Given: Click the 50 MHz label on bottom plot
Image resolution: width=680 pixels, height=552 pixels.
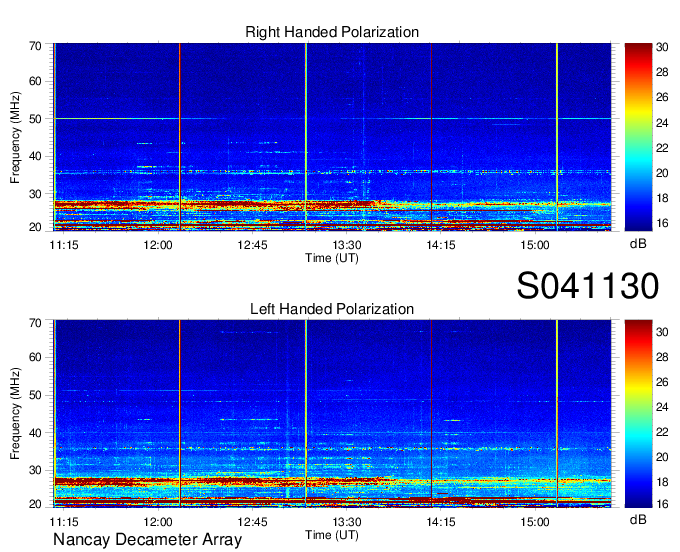Looking at the screenshot, I should pos(35,395).
